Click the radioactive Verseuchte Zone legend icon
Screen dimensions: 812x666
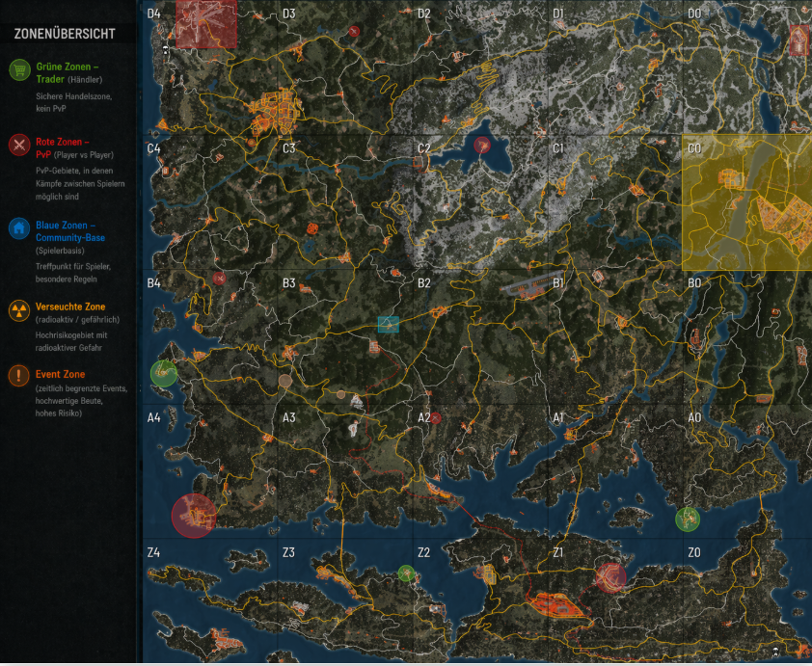point(19,311)
